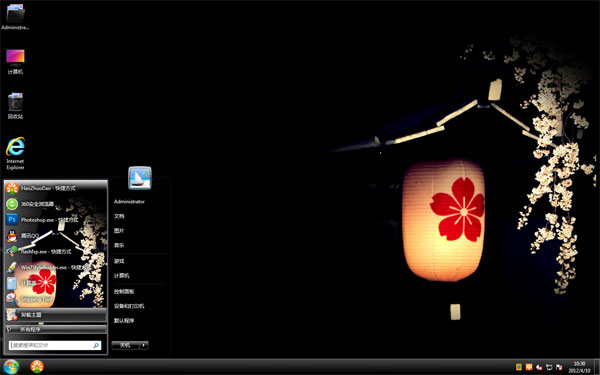Open the Administrator folder desktop icon
This screenshot has width=600, height=375.
(15, 16)
